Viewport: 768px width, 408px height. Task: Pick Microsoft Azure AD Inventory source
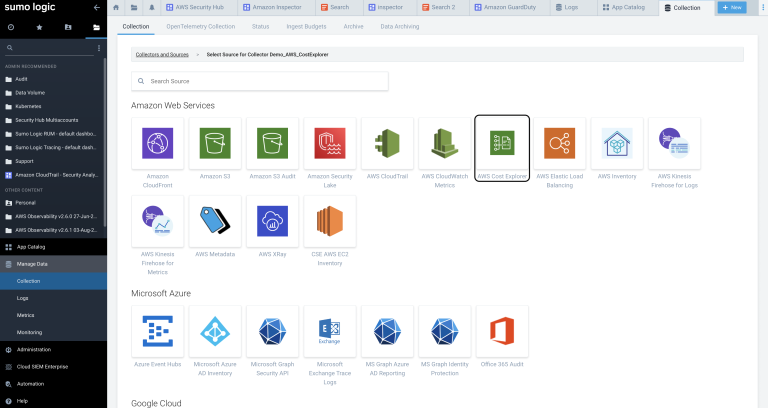(x=215, y=331)
